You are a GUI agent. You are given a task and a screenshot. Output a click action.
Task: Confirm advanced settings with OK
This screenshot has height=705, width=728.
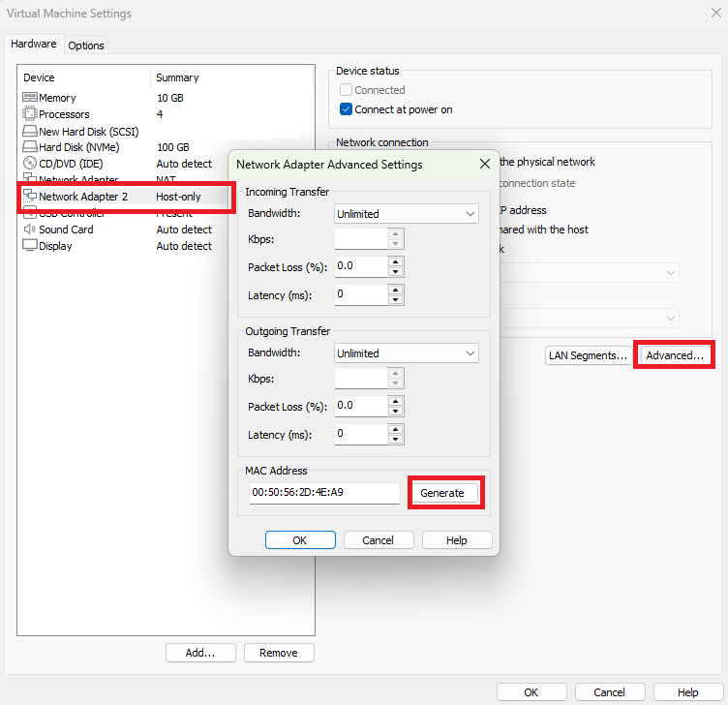pyautogui.click(x=300, y=540)
